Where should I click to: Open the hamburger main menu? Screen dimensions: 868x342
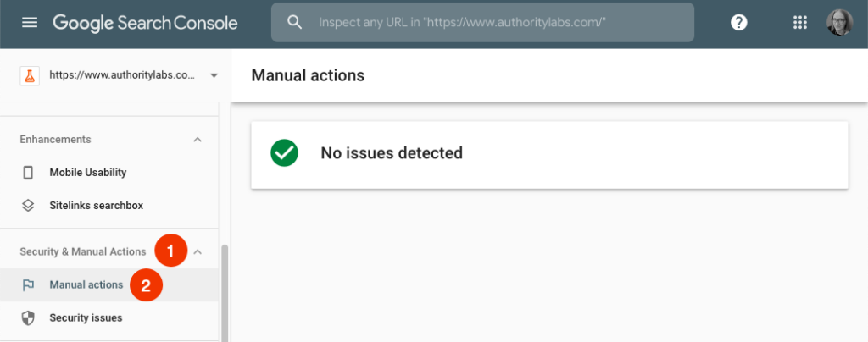[x=30, y=23]
